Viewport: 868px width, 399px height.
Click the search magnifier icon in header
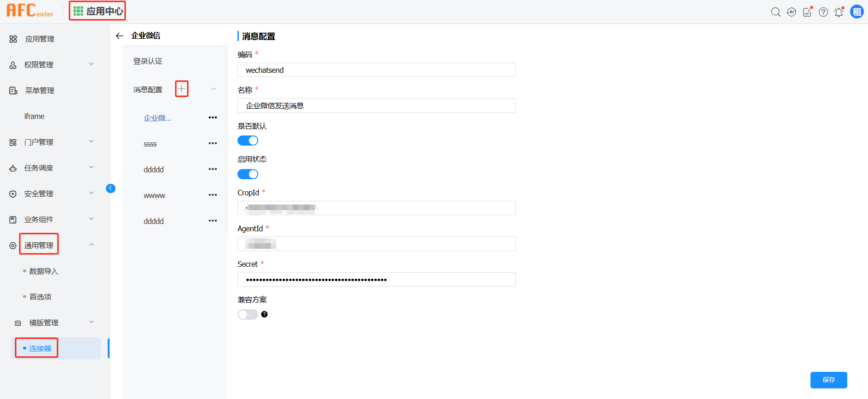pos(775,12)
